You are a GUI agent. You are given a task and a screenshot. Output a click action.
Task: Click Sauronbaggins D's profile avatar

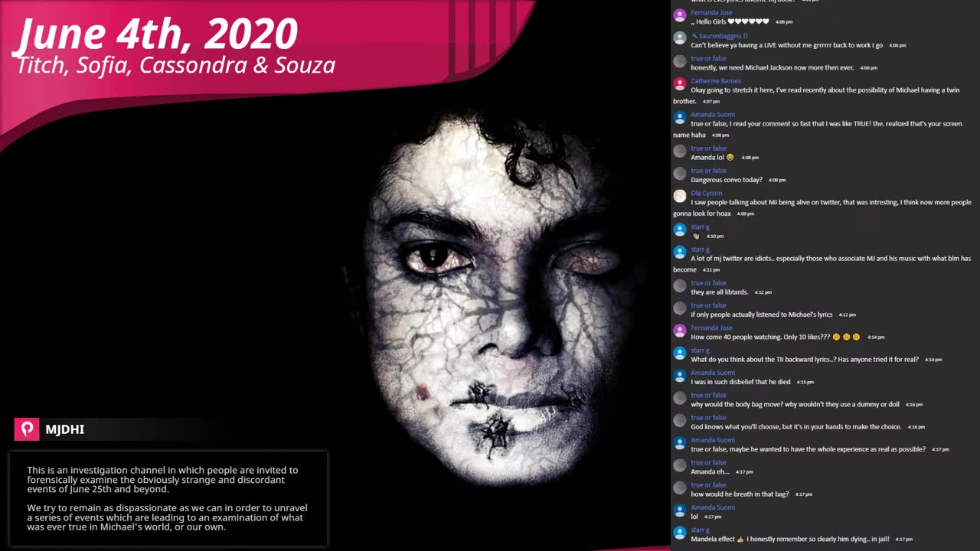point(680,38)
